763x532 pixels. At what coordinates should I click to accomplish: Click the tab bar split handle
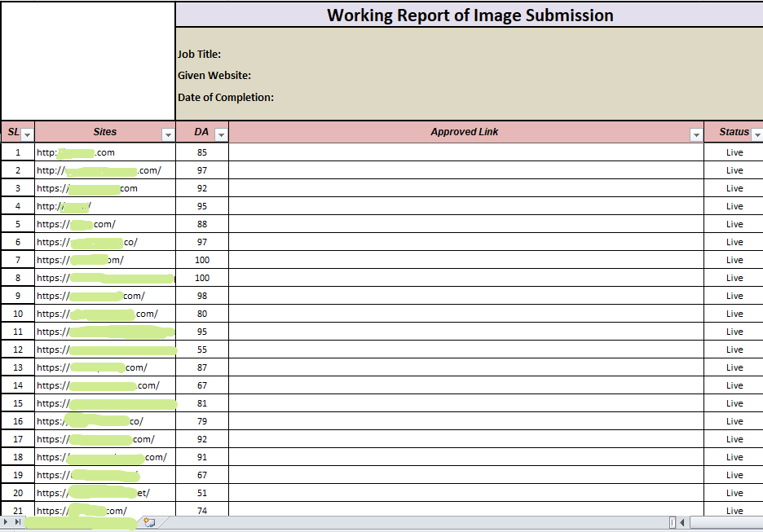[x=673, y=522]
